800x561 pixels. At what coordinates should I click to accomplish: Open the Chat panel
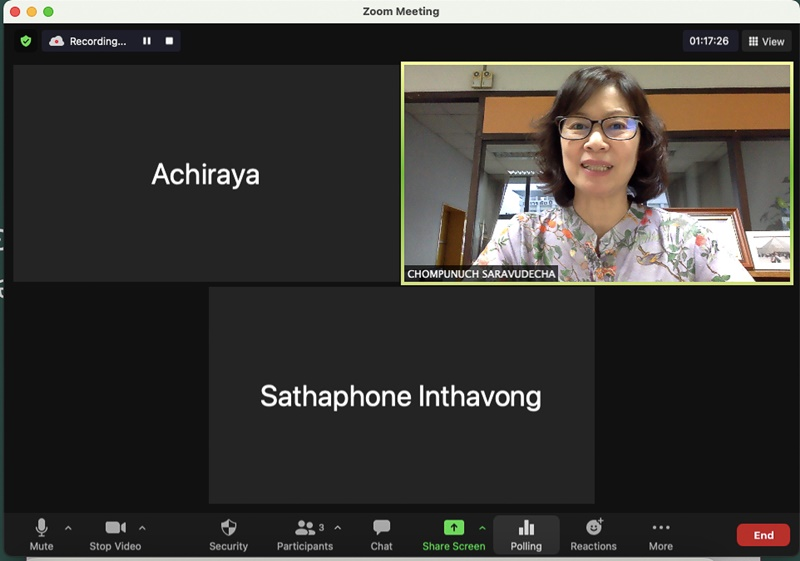coord(381,534)
